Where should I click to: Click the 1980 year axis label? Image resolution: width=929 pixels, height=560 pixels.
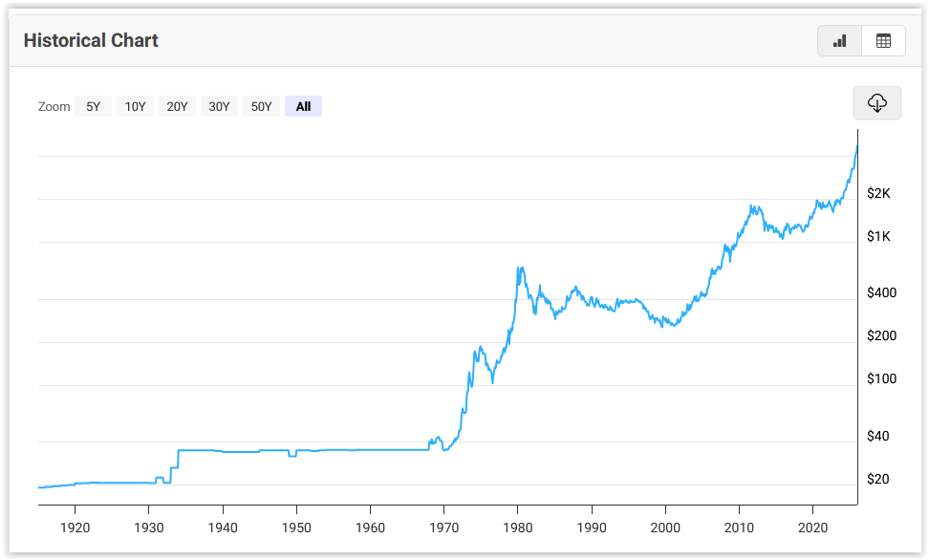click(x=517, y=528)
